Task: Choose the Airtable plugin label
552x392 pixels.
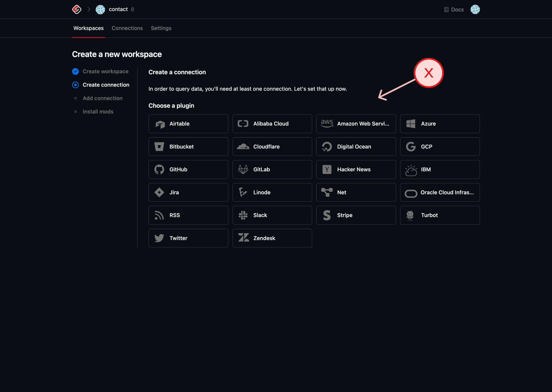Action: (179, 124)
